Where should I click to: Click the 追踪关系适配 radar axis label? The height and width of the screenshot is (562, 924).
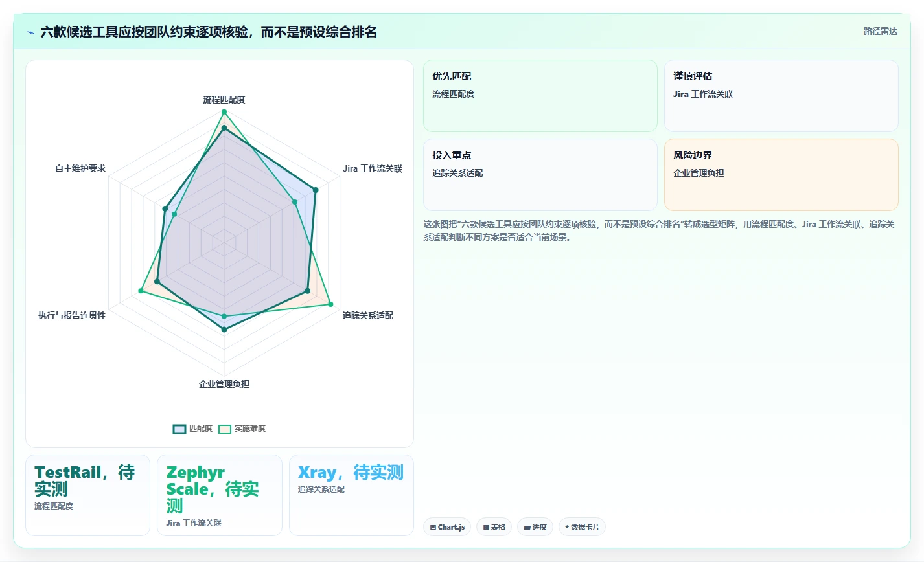click(x=368, y=315)
